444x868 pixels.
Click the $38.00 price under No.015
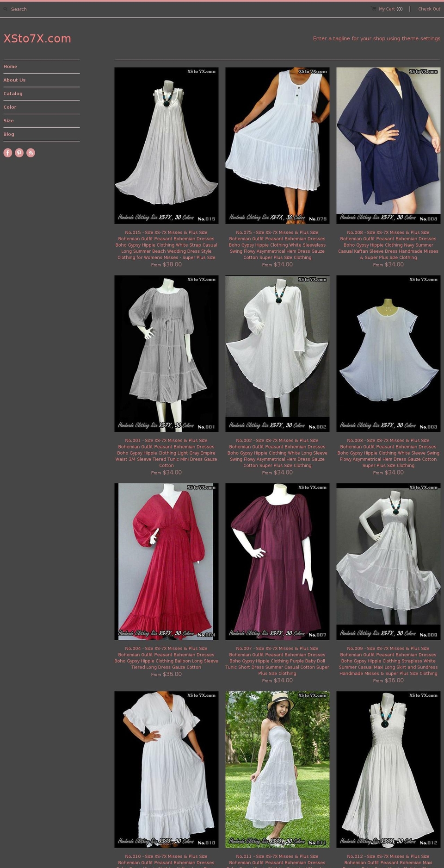pyautogui.click(x=172, y=264)
